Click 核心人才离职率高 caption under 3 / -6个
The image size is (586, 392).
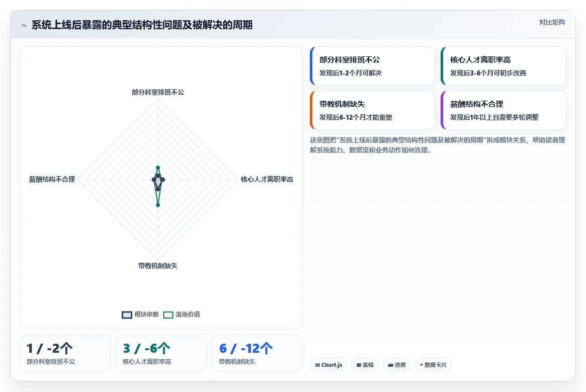147,362
